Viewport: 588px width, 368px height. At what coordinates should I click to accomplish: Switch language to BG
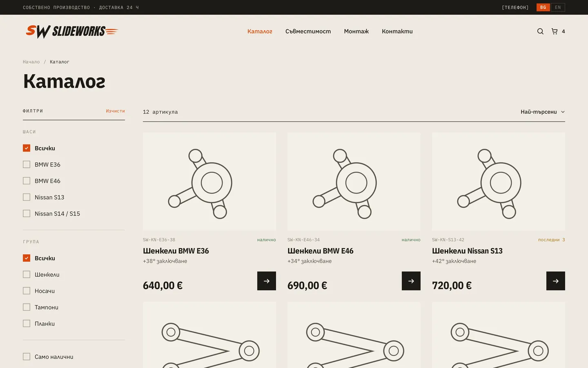[x=543, y=7]
